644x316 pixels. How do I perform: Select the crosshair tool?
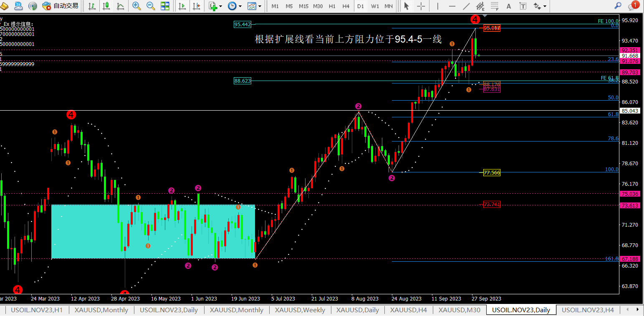pos(421,6)
